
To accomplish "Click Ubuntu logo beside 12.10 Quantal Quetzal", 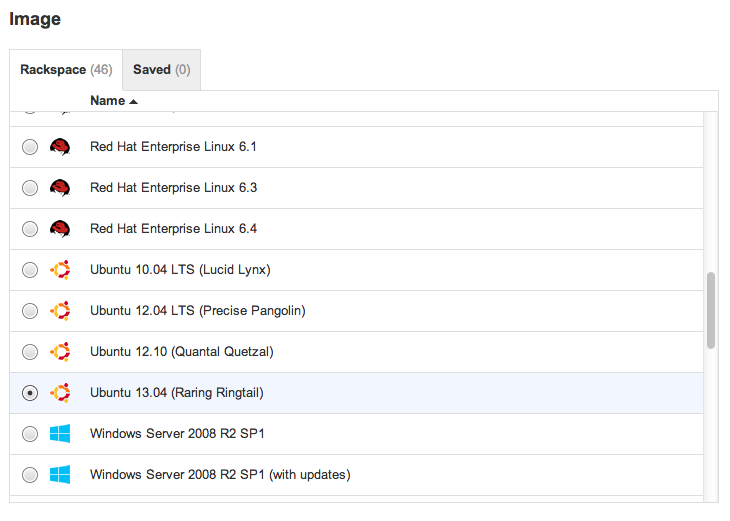I will 60,352.
